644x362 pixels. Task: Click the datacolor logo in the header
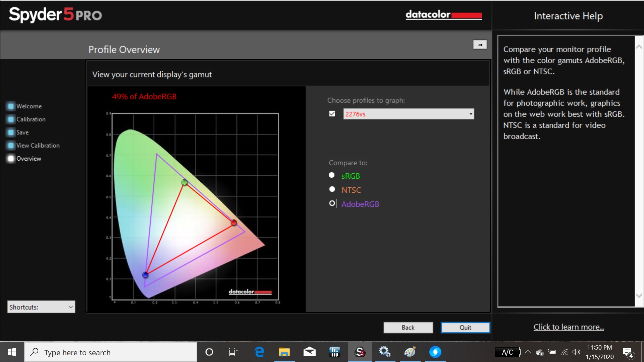(x=444, y=15)
